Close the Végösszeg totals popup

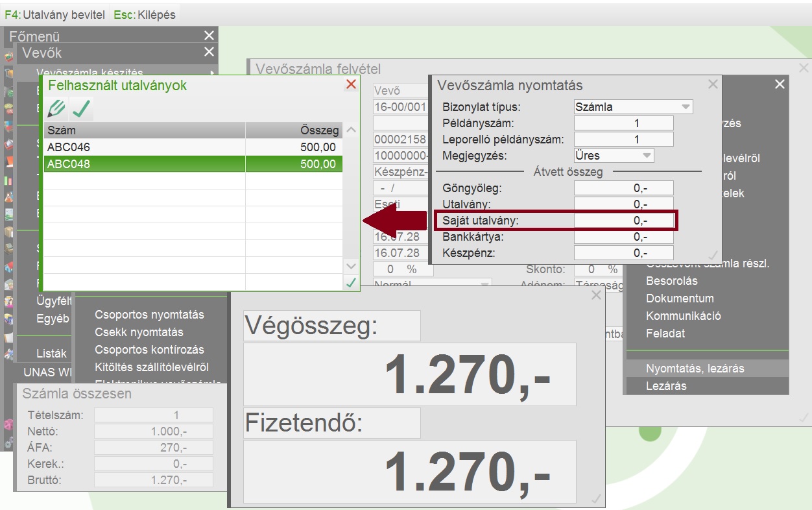click(597, 295)
